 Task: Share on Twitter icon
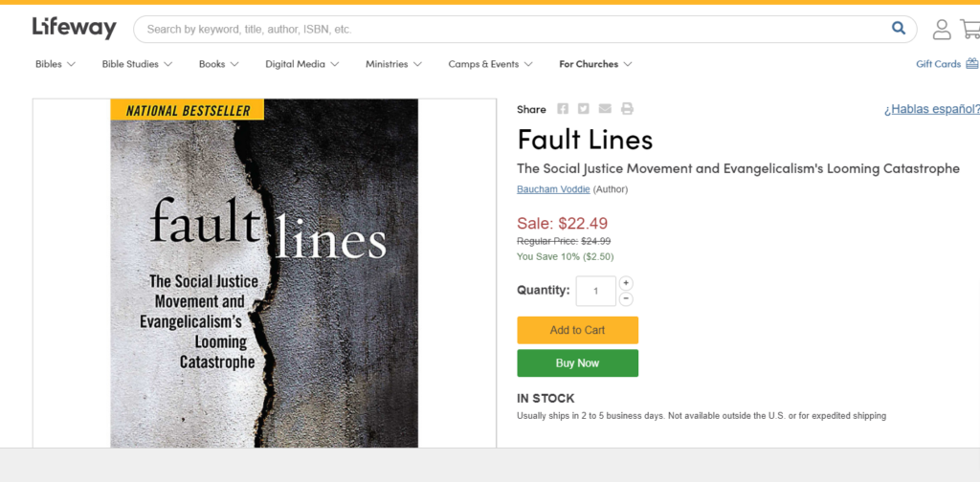coord(583,109)
